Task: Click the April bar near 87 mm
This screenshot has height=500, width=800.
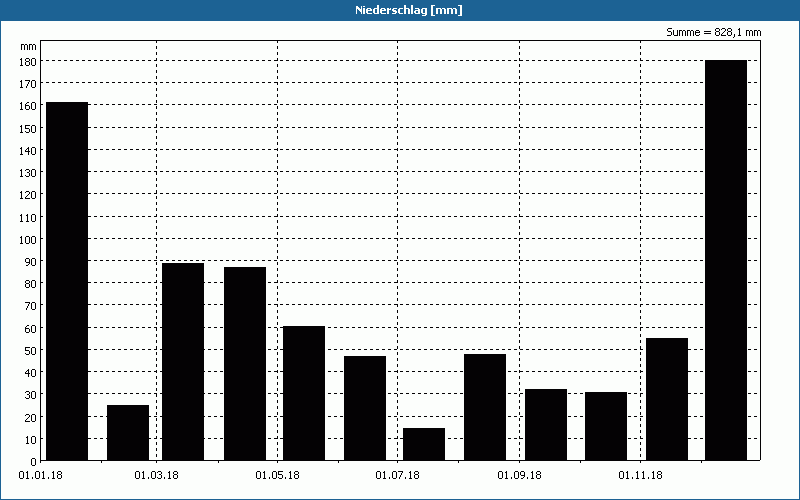Action: coord(245,364)
